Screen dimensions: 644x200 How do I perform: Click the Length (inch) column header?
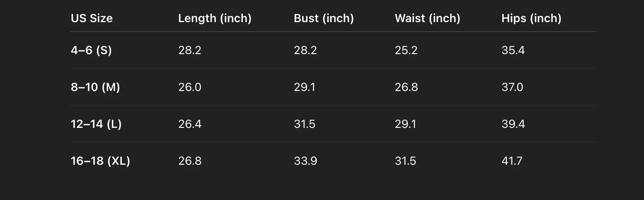pyautogui.click(x=215, y=18)
